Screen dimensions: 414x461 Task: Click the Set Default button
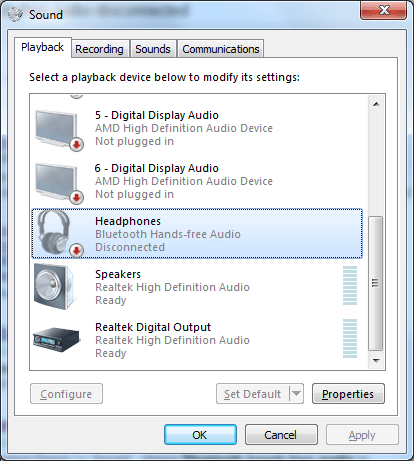coord(252,394)
